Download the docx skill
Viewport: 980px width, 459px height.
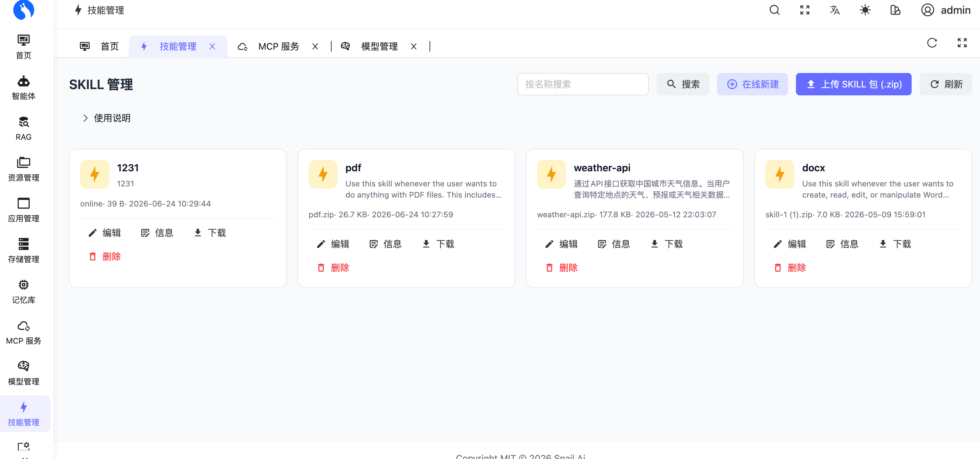tap(895, 244)
